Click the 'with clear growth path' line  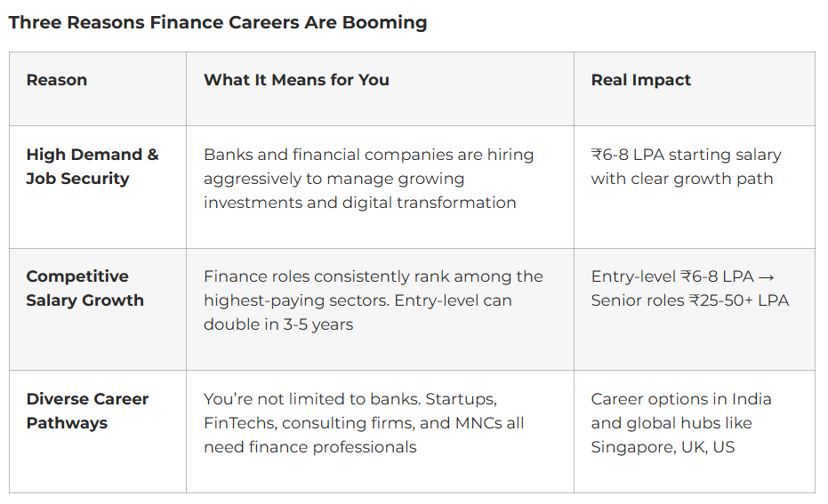coord(681,179)
